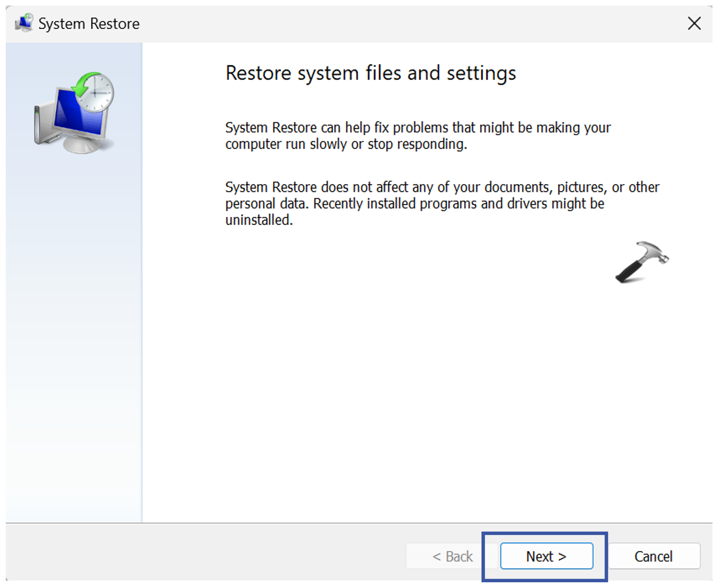Close the System Restore dialog
The height and width of the screenshot is (588, 718).
[694, 24]
